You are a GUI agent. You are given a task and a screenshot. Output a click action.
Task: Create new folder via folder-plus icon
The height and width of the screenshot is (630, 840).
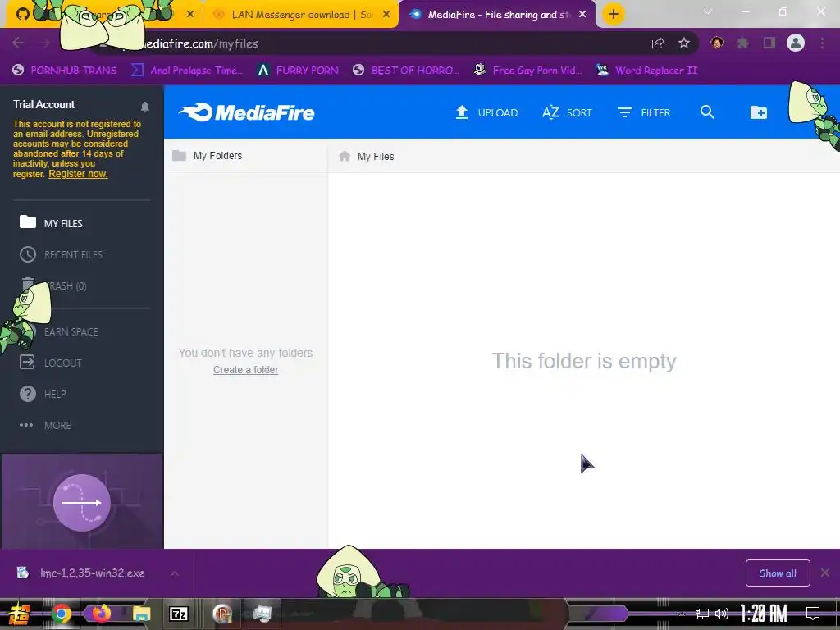pyautogui.click(x=758, y=112)
